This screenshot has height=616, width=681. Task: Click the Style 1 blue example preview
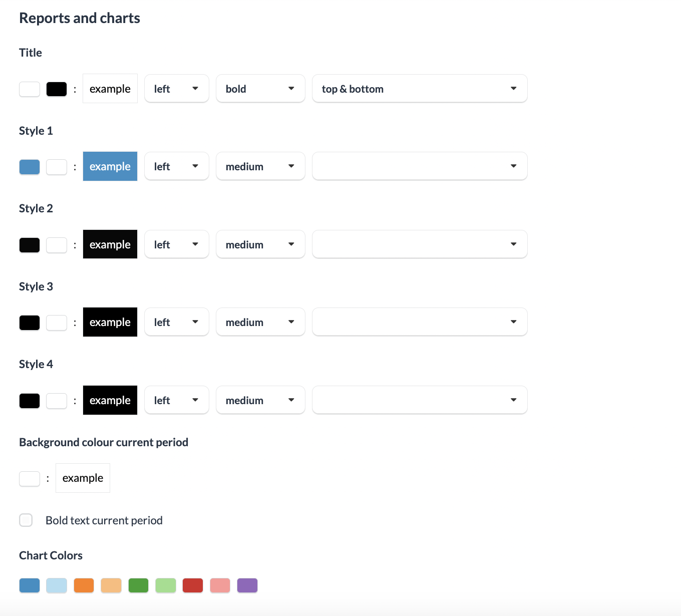click(110, 166)
